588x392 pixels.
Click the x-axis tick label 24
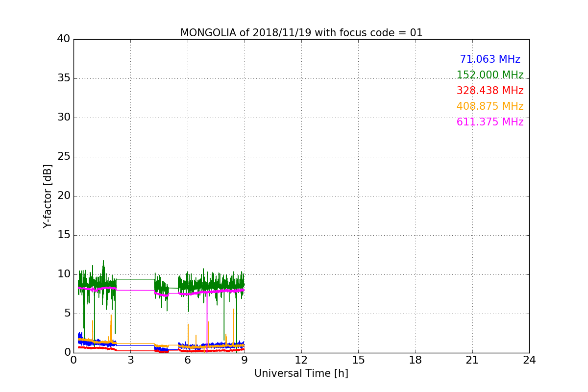(529, 360)
